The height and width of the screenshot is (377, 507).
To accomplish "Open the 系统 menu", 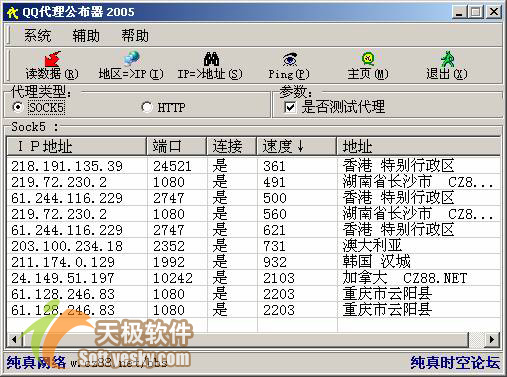I will click(x=37, y=35).
